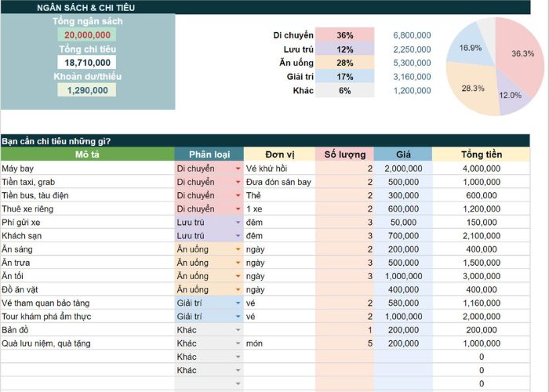549x392 pixels.
Task: Select the 580,000 price for Vé tham quan
Action: [403, 303]
